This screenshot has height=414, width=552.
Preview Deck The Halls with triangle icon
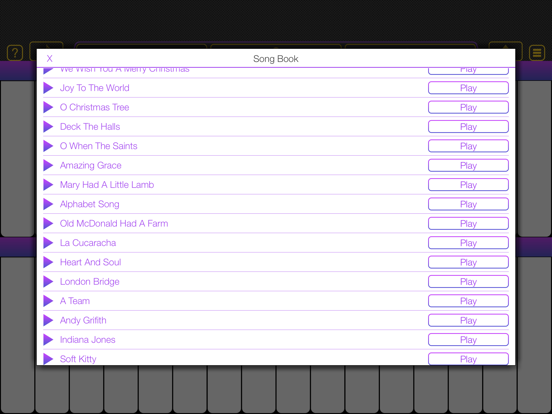click(48, 127)
